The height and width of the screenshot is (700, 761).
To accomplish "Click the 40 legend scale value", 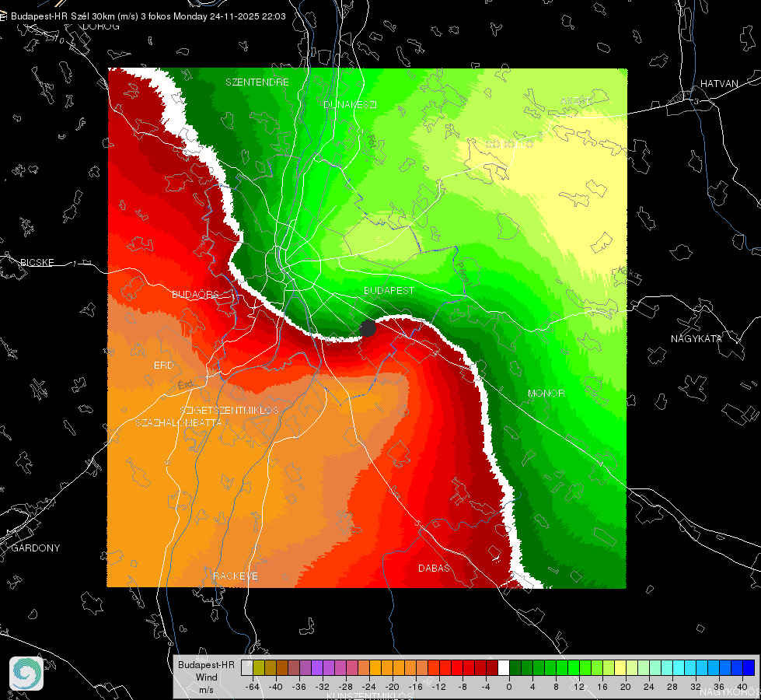I will pyautogui.click(x=742, y=687).
